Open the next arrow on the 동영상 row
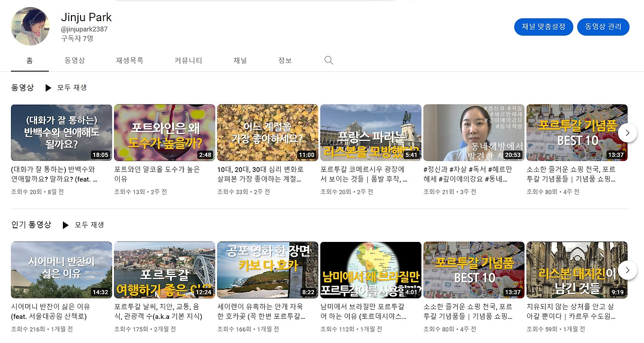The image size is (644, 343). (627, 133)
